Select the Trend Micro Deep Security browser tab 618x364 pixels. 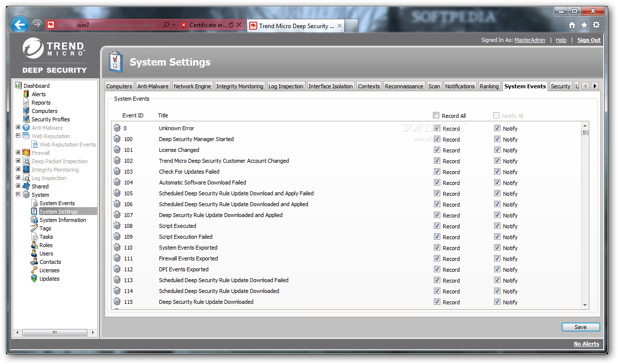pos(296,26)
